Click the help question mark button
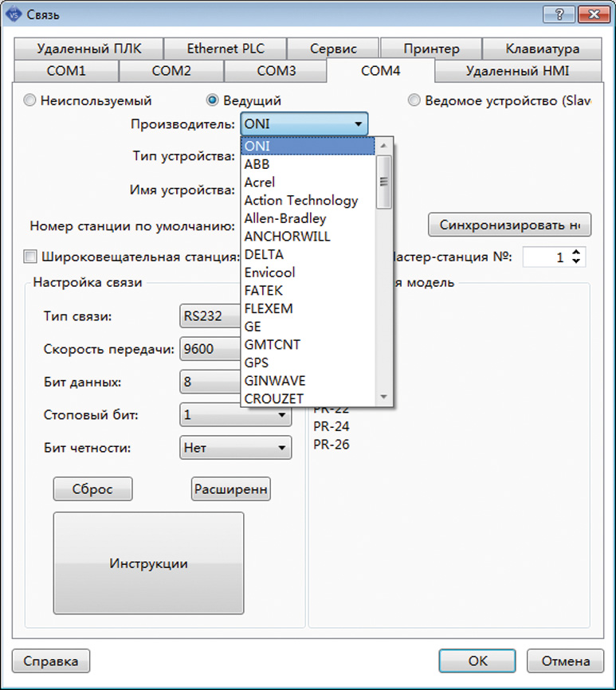The width and height of the screenshot is (616, 690). (560, 14)
